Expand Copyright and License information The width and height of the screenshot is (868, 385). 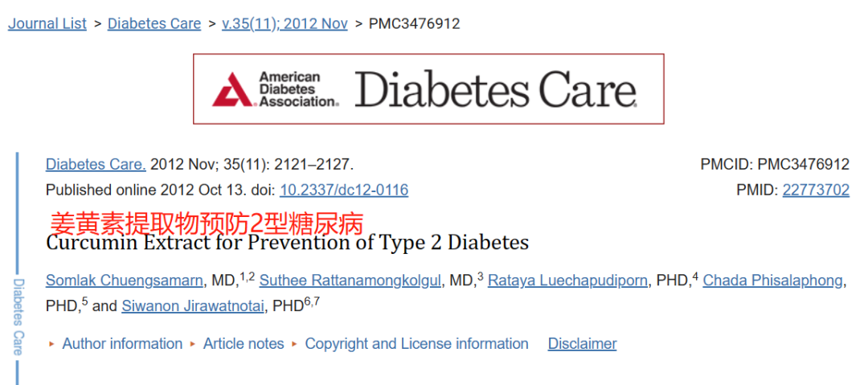[417, 344]
